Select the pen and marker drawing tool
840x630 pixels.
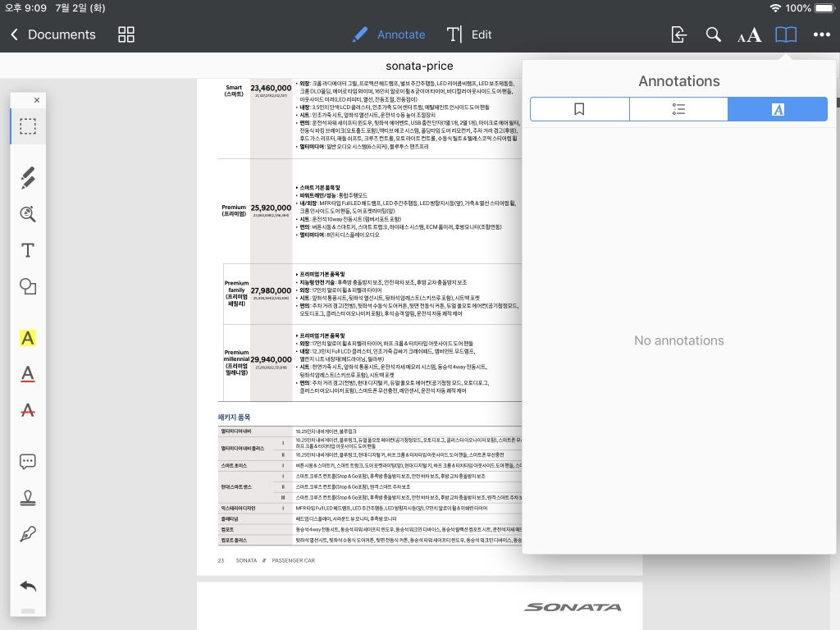click(x=28, y=177)
